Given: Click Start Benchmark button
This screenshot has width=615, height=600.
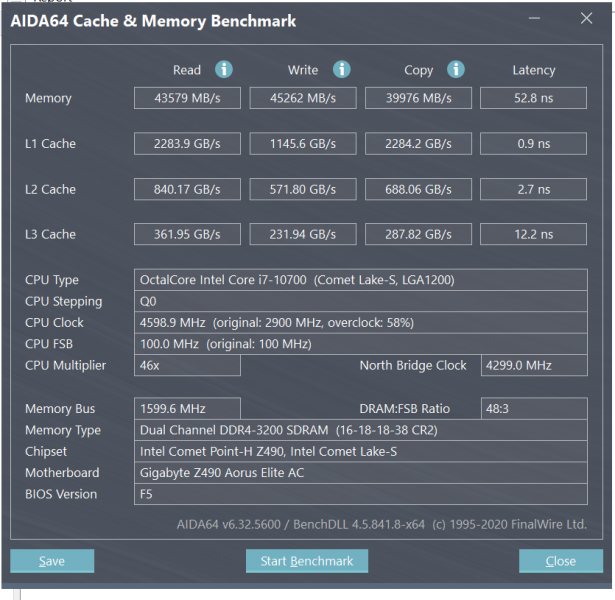Looking at the screenshot, I should 306,561.
